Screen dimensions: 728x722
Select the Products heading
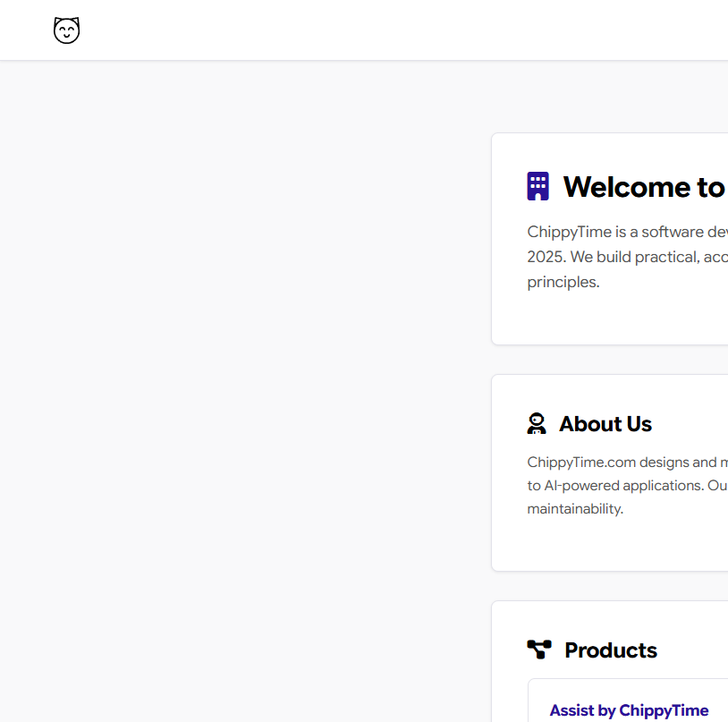tap(611, 650)
